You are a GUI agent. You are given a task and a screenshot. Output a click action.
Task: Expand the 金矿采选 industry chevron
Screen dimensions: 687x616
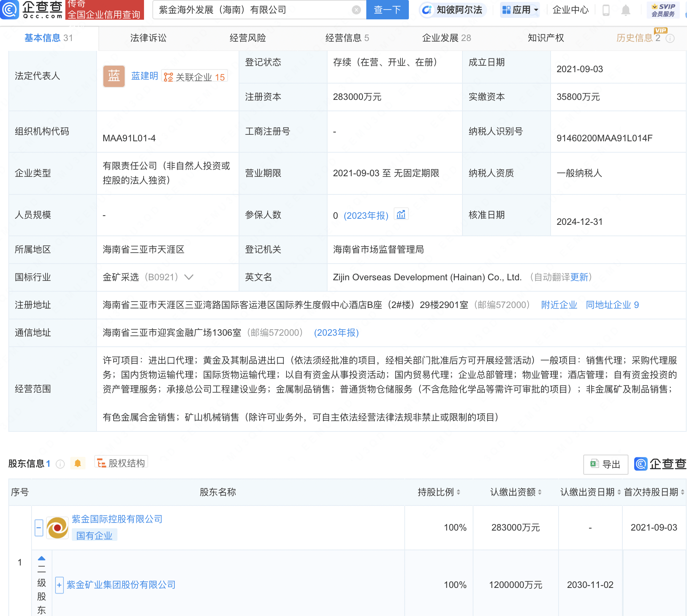coord(189,277)
